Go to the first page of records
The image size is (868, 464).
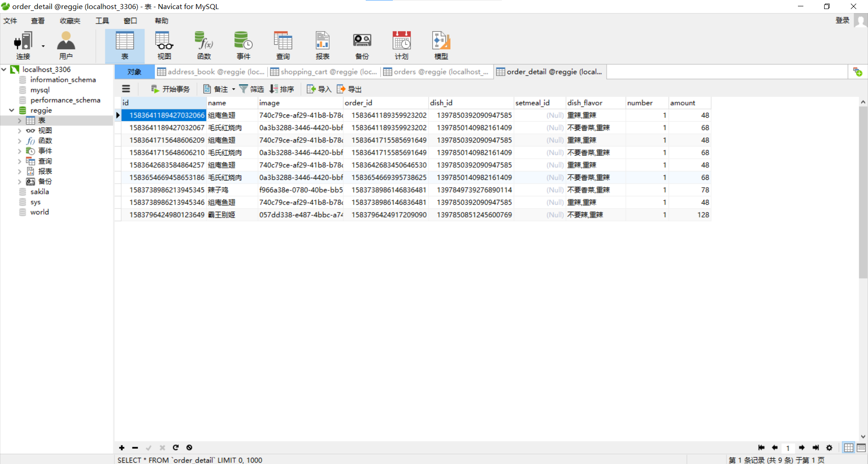[761, 448]
